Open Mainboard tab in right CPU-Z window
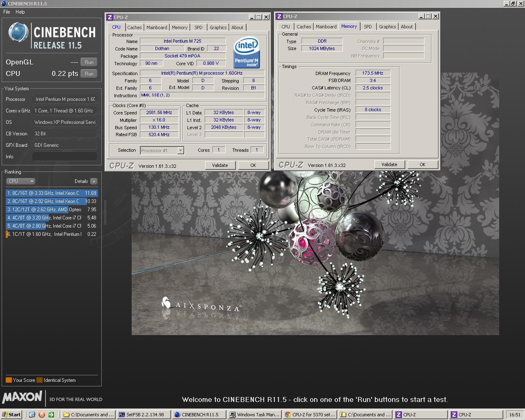 [x=326, y=27]
